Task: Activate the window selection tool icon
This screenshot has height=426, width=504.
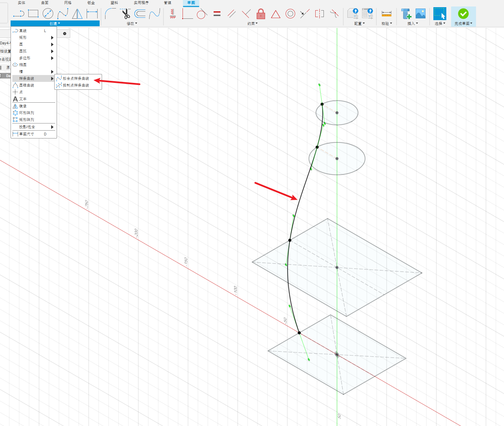Action: [x=440, y=14]
